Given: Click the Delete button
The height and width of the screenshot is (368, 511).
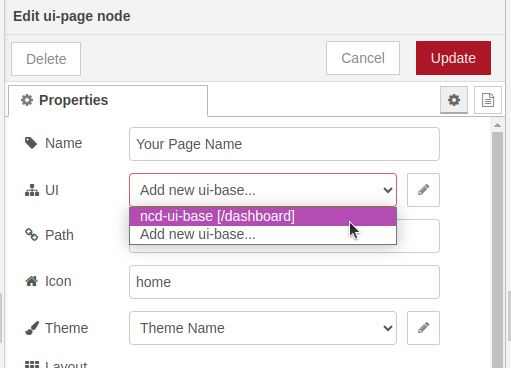Looking at the screenshot, I should coord(46,59).
